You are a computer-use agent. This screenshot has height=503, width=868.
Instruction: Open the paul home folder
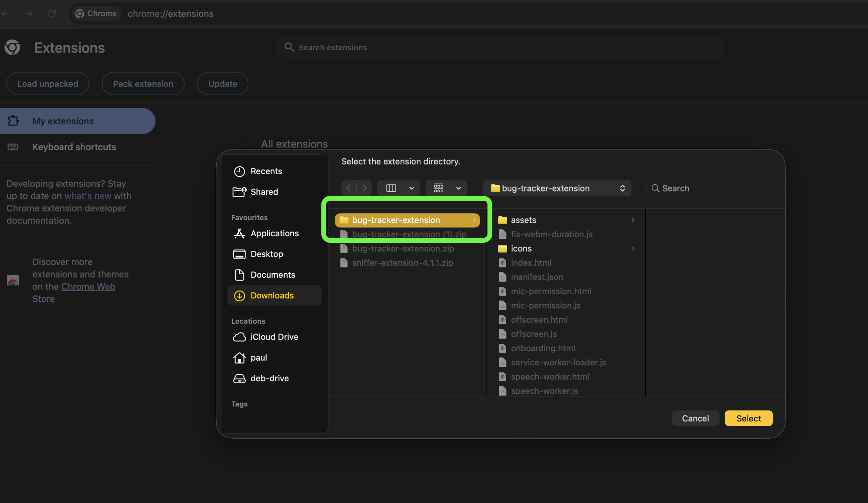[x=258, y=357]
